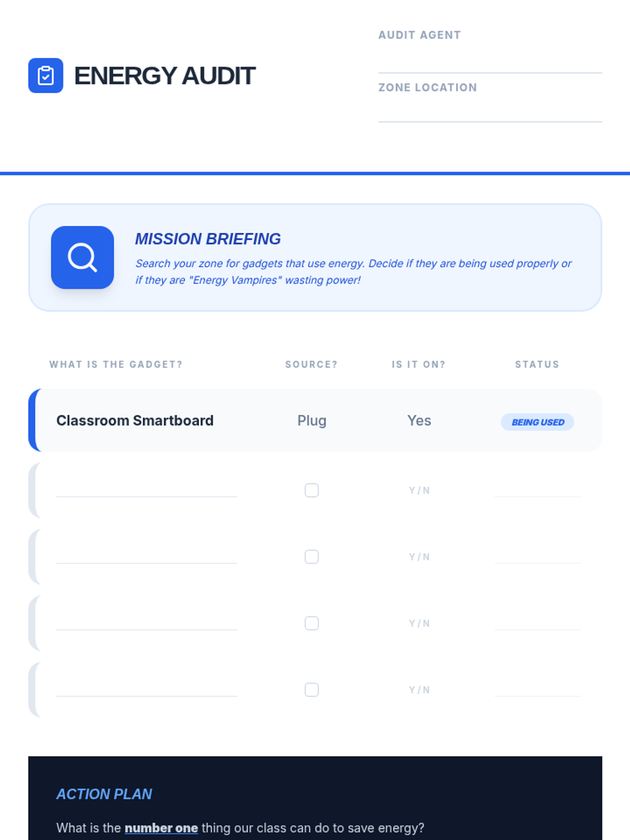The image size is (630, 840).
Task: Click the Being Used status badge
Action: click(538, 422)
